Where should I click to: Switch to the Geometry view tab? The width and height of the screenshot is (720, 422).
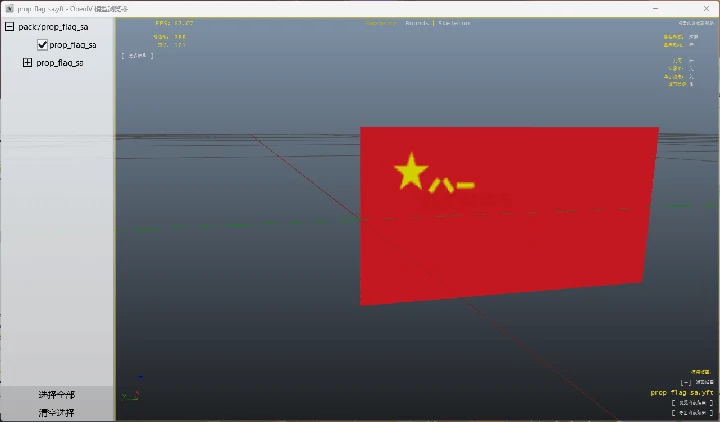(x=381, y=23)
